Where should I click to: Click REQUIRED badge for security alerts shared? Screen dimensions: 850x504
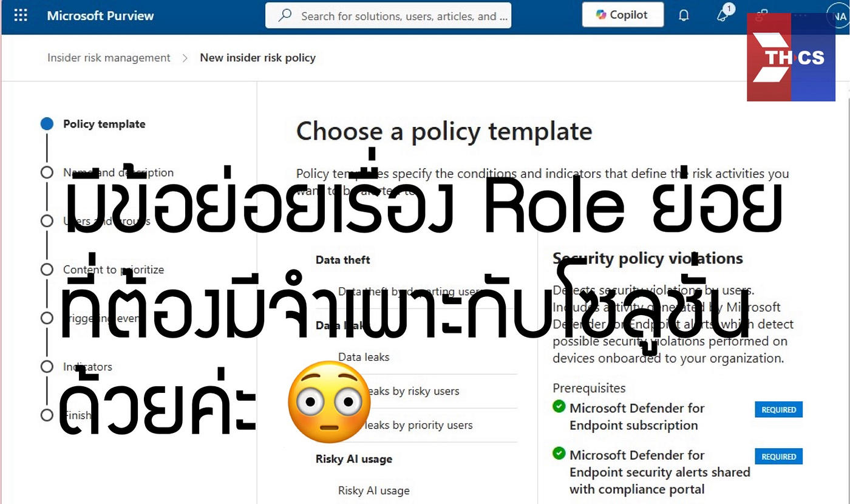coord(779,457)
